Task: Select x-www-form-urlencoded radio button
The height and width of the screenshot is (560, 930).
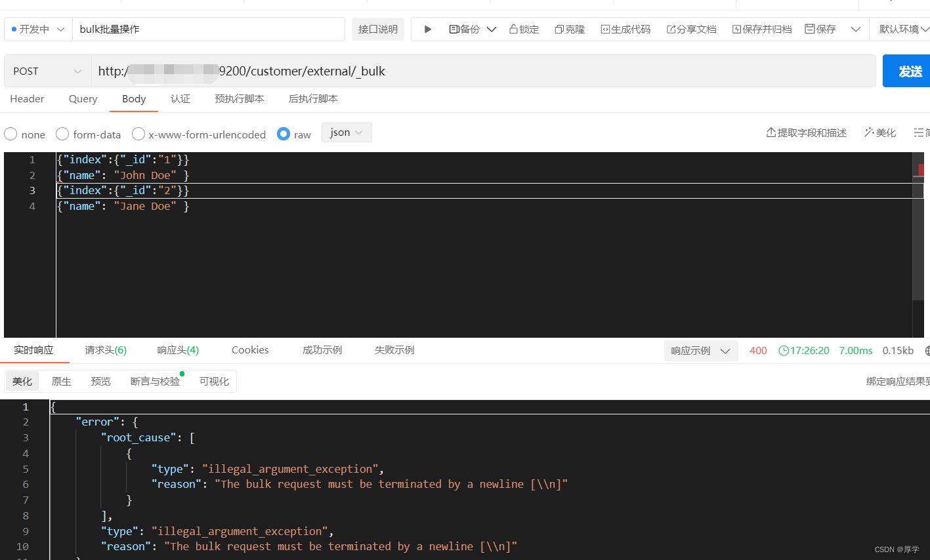Action: 138,134
